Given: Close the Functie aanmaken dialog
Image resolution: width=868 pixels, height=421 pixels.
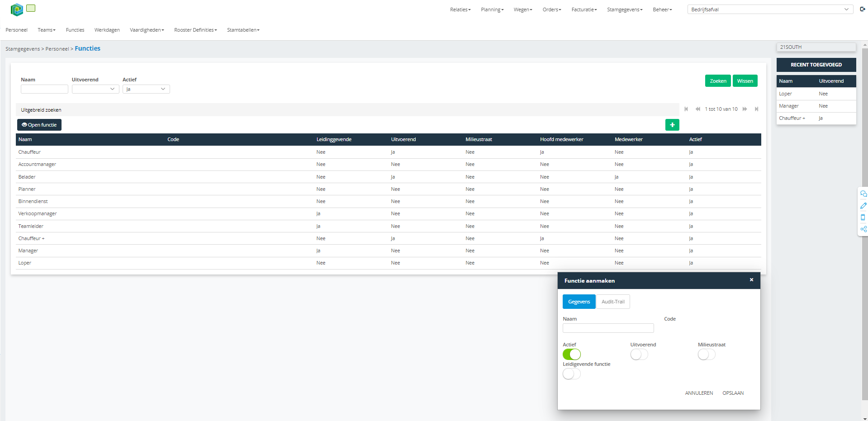Looking at the screenshot, I should 751,280.
